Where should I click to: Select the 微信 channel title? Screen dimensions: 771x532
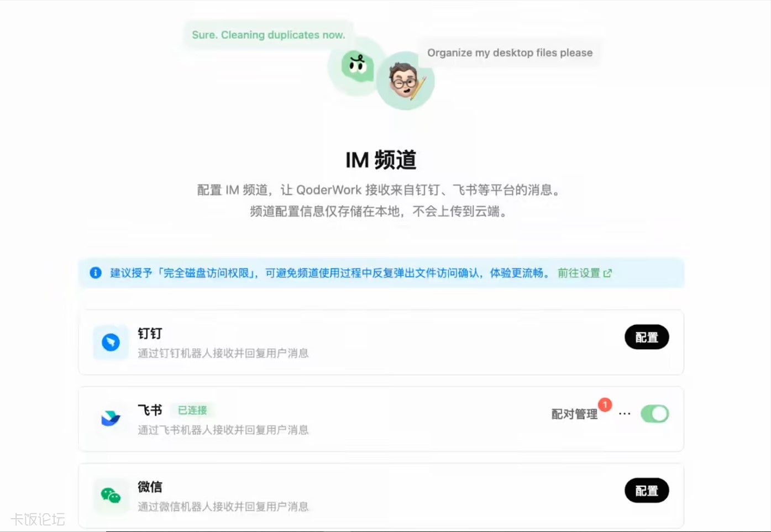[150, 487]
